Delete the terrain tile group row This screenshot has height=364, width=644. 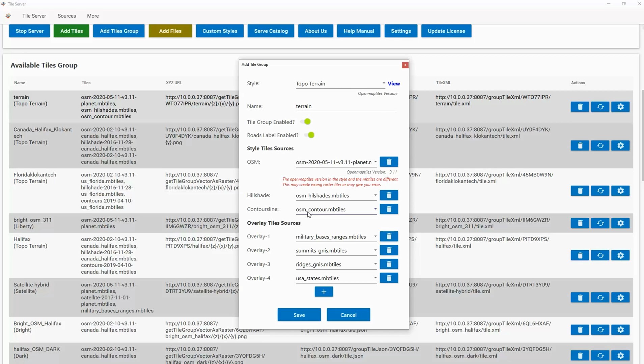pyautogui.click(x=580, y=107)
